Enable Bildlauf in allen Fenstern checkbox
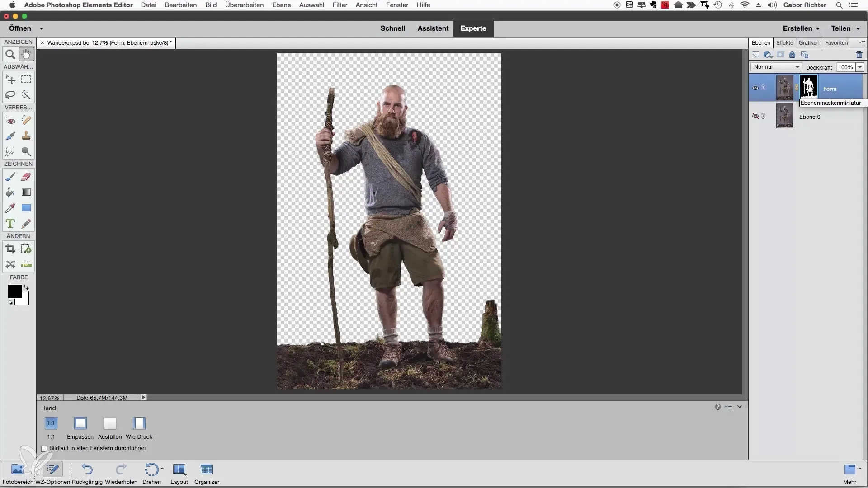 (44, 449)
